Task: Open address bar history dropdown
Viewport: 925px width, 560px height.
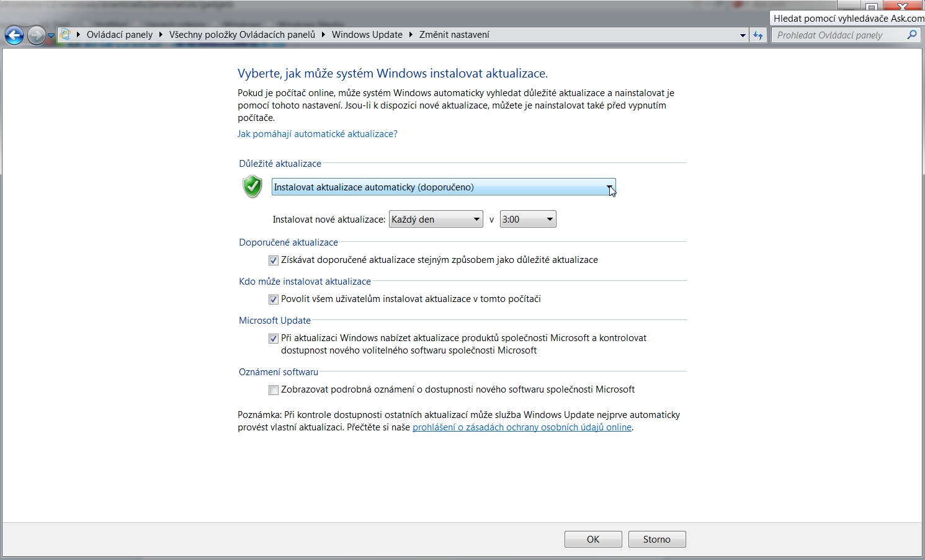Action: [743, 35]
